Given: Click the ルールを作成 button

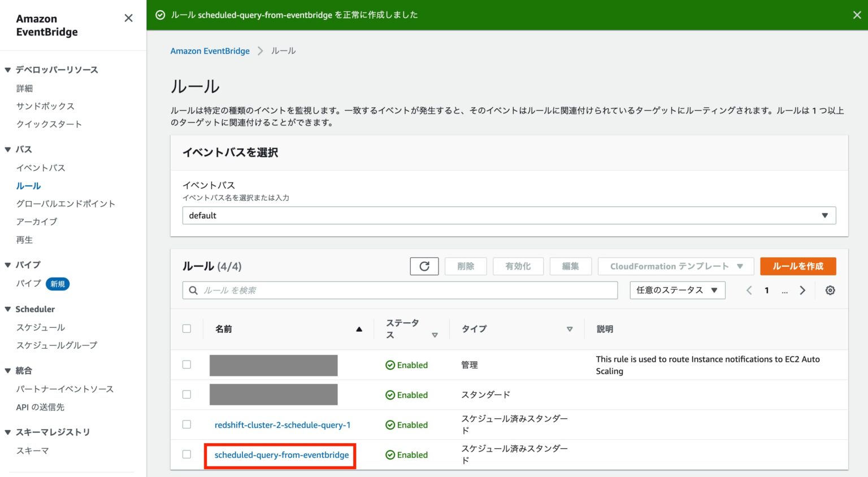Looking at the screenshot, I should 798,266.
